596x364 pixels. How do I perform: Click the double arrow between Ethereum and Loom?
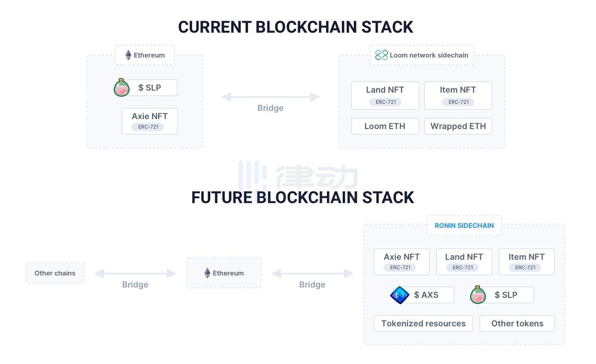[x=271, y=97]
